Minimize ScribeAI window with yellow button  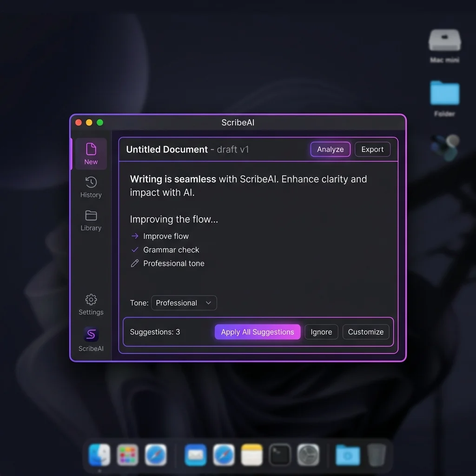[89, 122]
